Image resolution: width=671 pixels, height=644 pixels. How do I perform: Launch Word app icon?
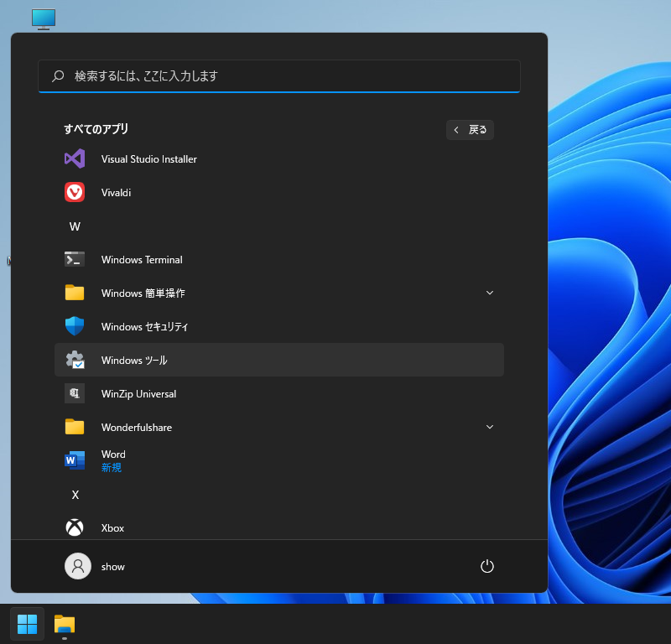pos(75,460)
